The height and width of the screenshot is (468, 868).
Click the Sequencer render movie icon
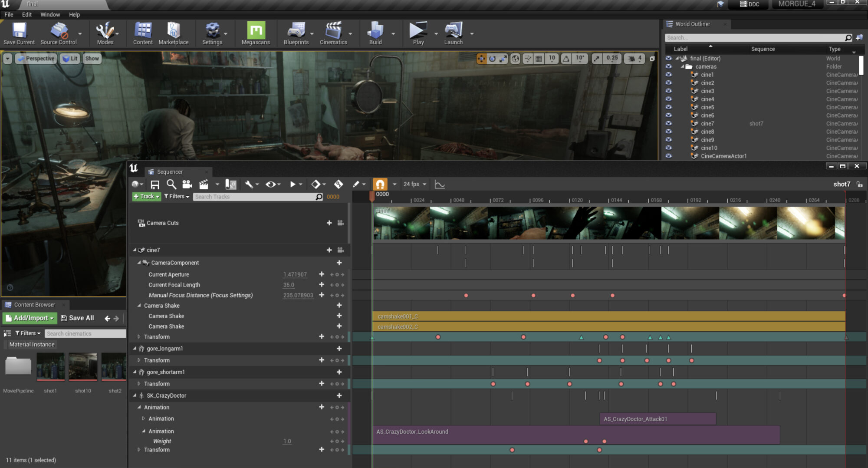(204, 185)
